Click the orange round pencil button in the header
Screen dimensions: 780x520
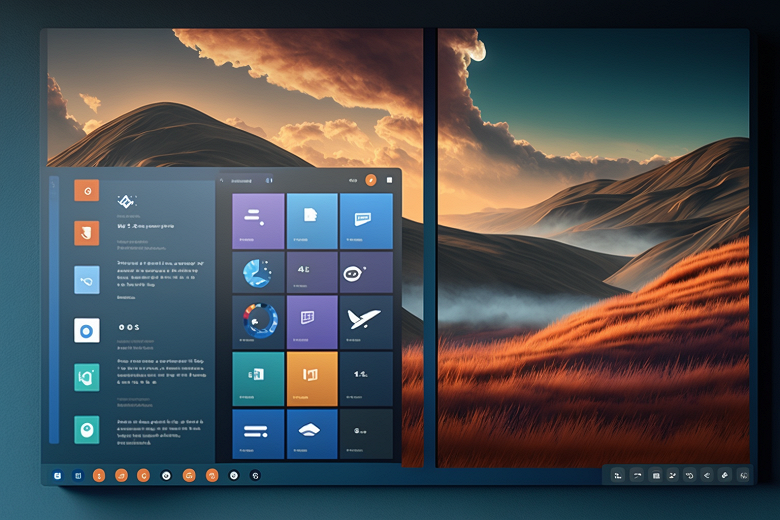click(x=371, y=180)
